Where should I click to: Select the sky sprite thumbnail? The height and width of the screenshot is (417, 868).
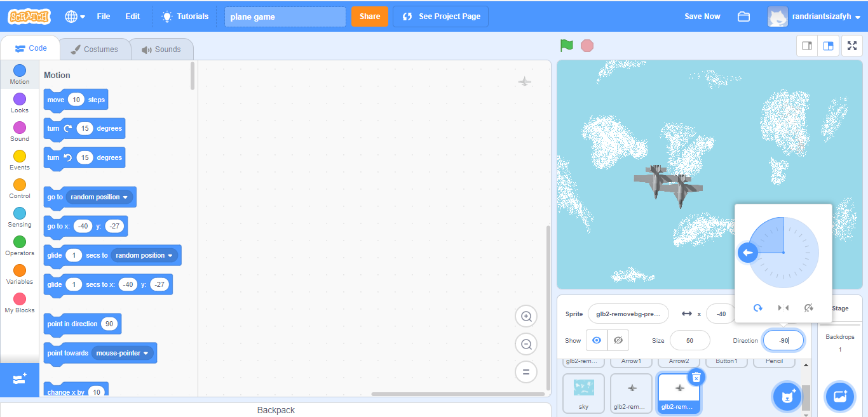583,394
